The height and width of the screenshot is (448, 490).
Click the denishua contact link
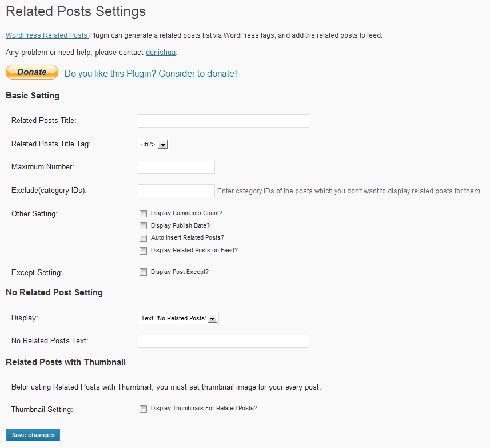(x=161, y=53)
